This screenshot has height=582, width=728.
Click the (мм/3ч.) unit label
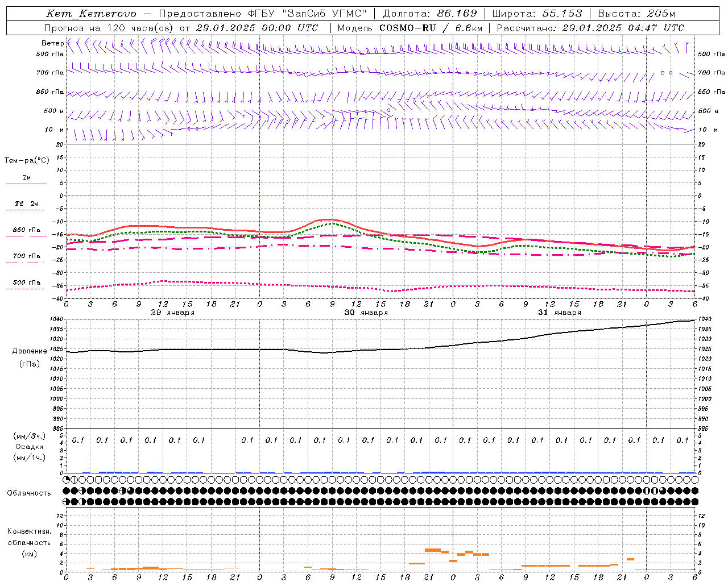pos(30,436)
